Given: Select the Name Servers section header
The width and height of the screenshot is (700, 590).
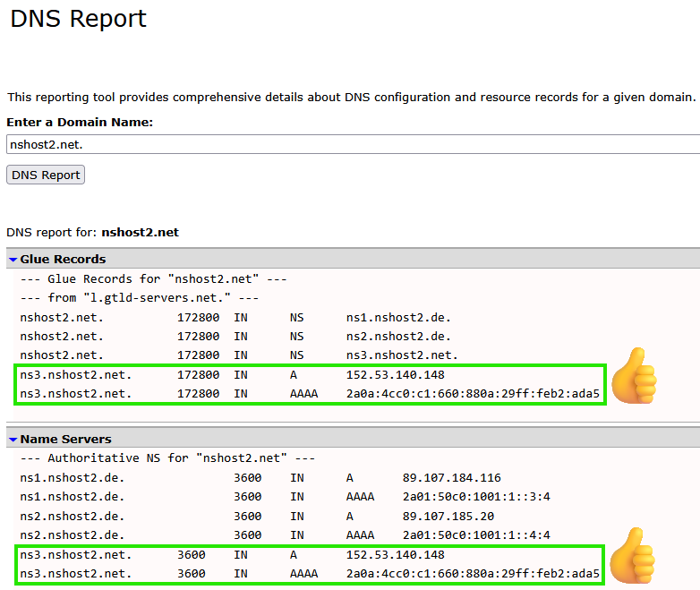Looking at the screenshot, I should coord(353,439).
